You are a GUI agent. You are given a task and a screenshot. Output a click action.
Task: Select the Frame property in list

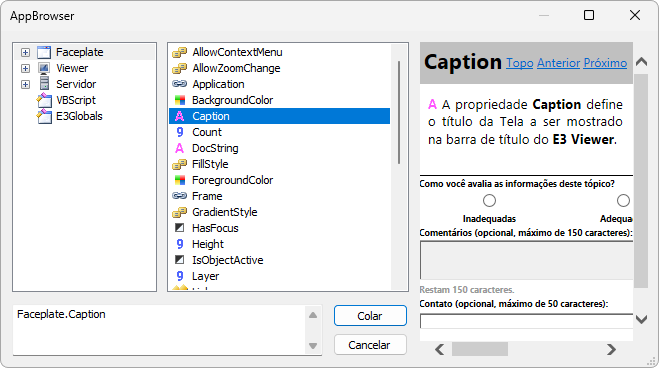207,196
